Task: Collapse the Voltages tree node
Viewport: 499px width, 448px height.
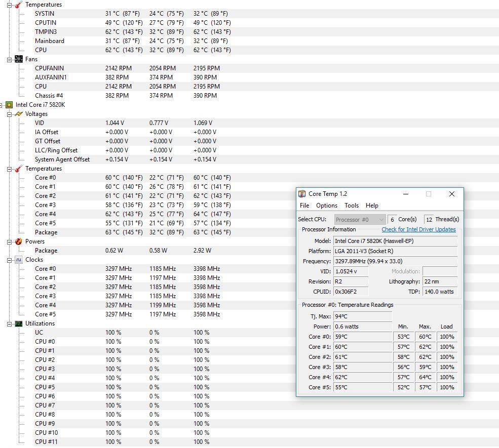Action: pos(9,114)
